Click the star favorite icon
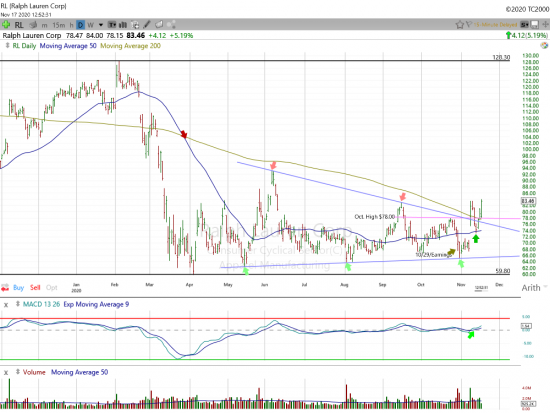Image resolution: width=550 pixels, height=413 pixels. click(460, 25)
